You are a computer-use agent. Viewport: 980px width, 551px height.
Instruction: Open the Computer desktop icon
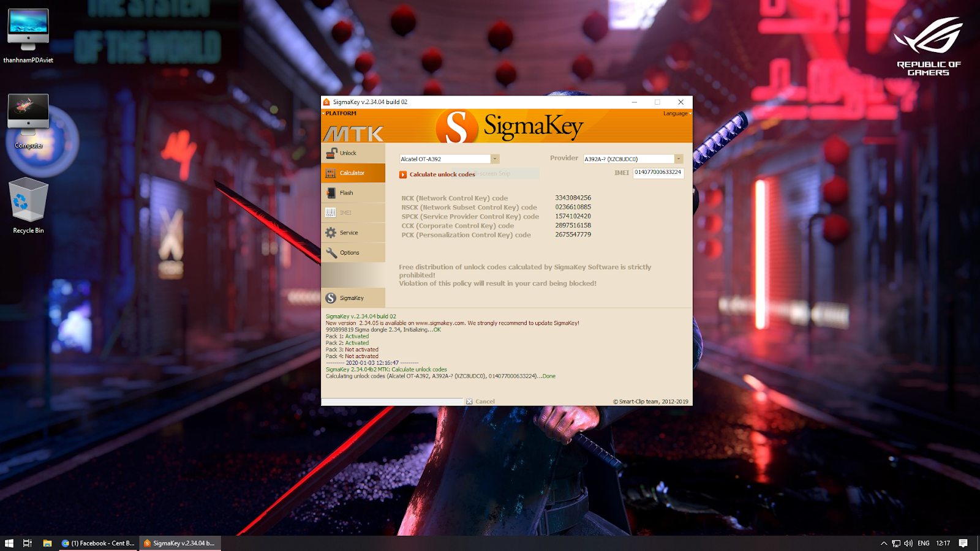click(28, 122)
